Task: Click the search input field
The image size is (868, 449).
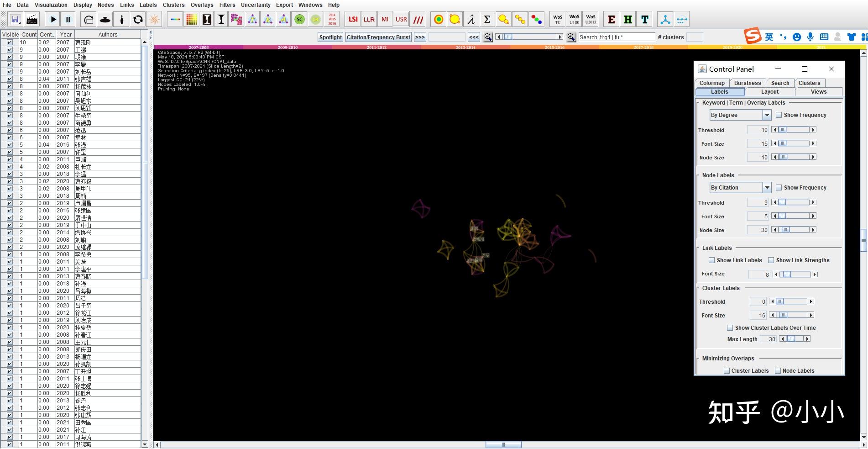Action: pyautogui.click(x=616, y=37)
